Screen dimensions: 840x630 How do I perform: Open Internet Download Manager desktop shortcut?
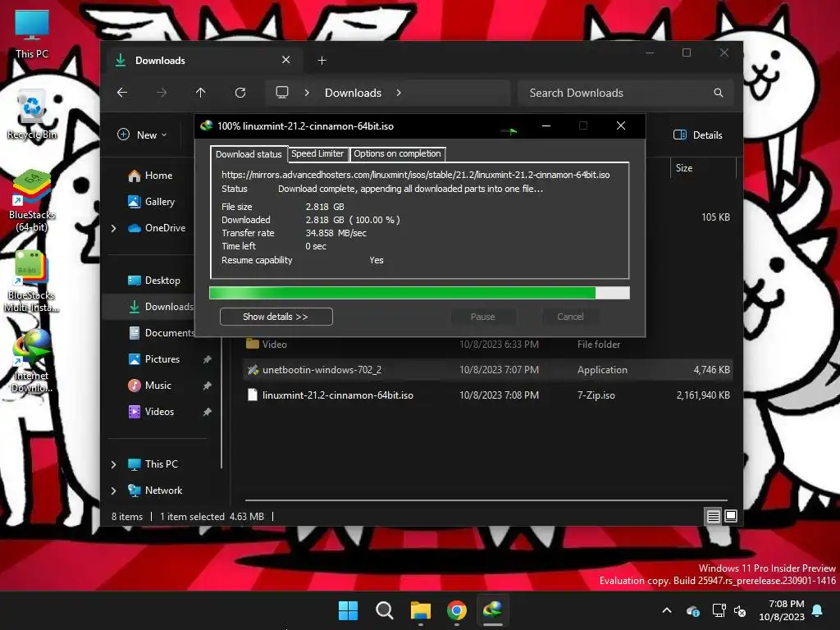pos(32,360)
